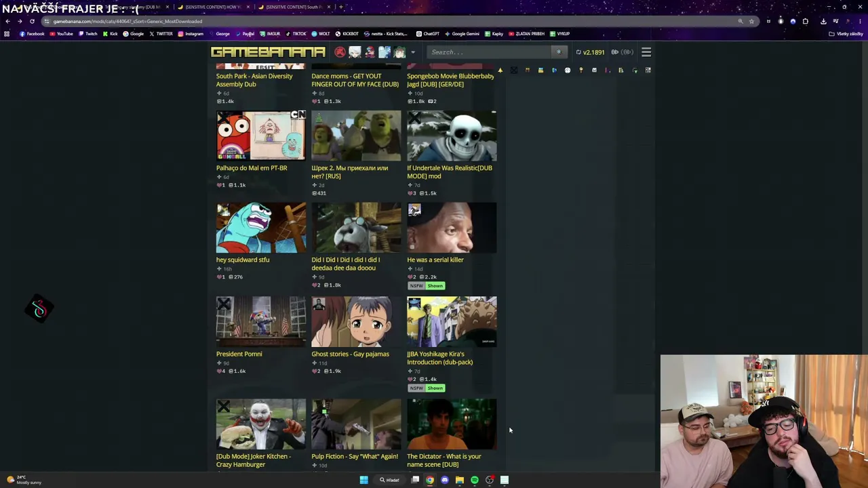Viewport: 868px width, 488px height.
Task: Click the points counter in the header
Action: point(622,52)
